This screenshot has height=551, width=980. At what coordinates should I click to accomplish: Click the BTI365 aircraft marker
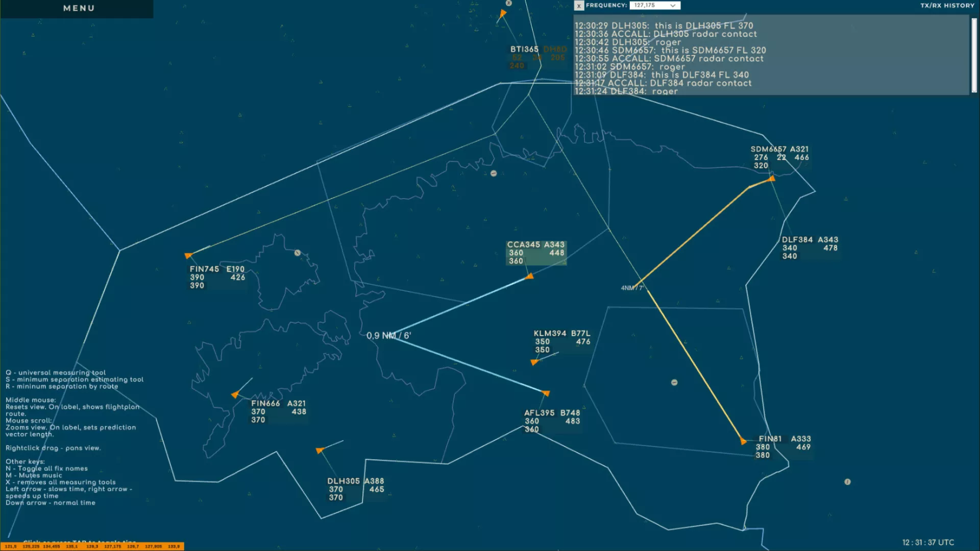[503, 14]
